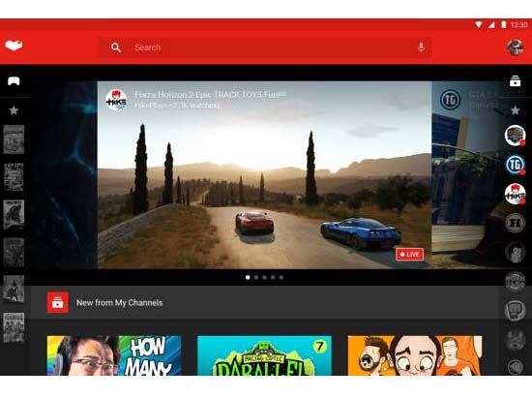The height and width of the screenshot is (399, 532).
Task: Play the HOW MANY video thumbnail
Action: [114, 355]
